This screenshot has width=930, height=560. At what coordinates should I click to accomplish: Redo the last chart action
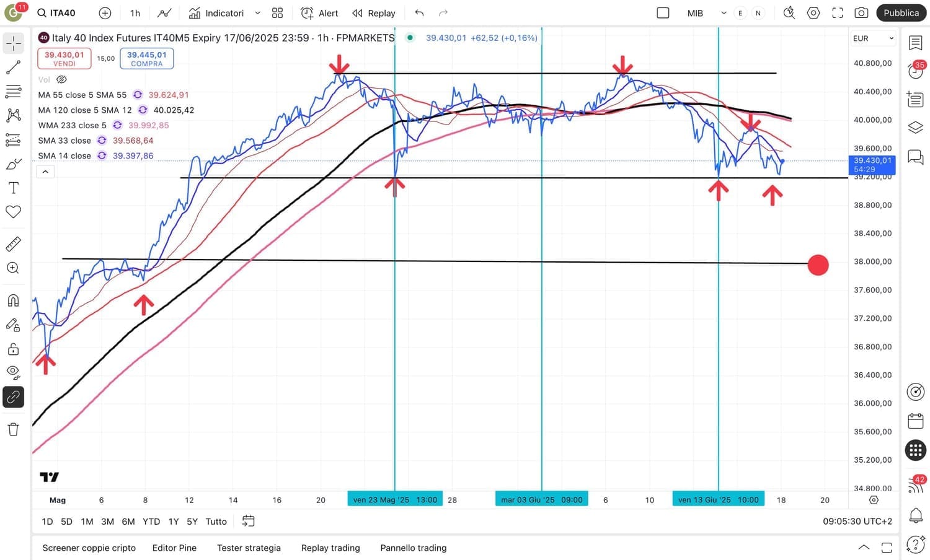pyautogui.click(x=443, y=13)
